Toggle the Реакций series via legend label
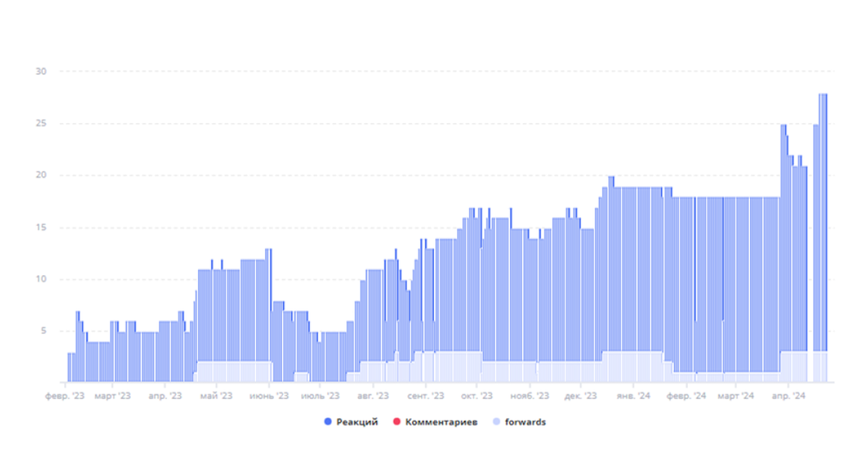 point(357,422)
